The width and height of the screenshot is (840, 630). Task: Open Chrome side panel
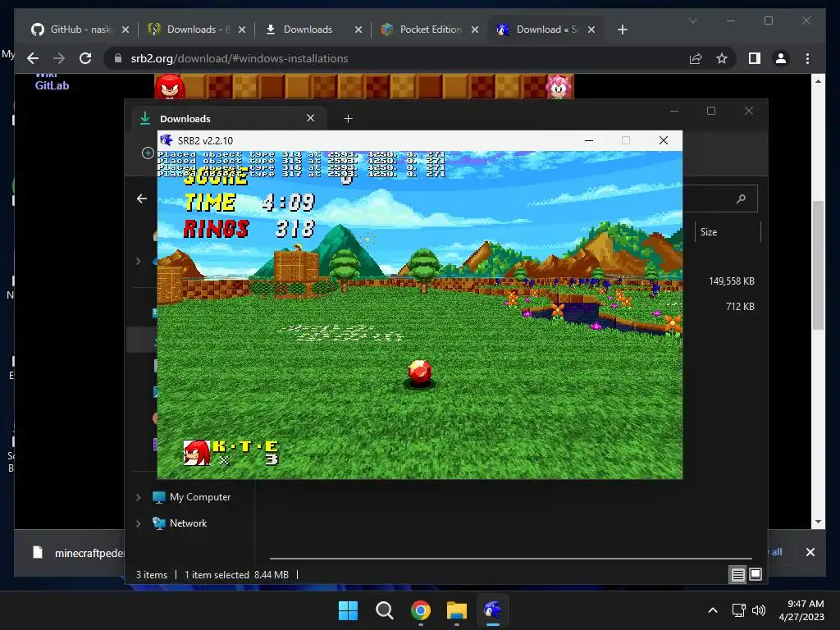[755, 58]
